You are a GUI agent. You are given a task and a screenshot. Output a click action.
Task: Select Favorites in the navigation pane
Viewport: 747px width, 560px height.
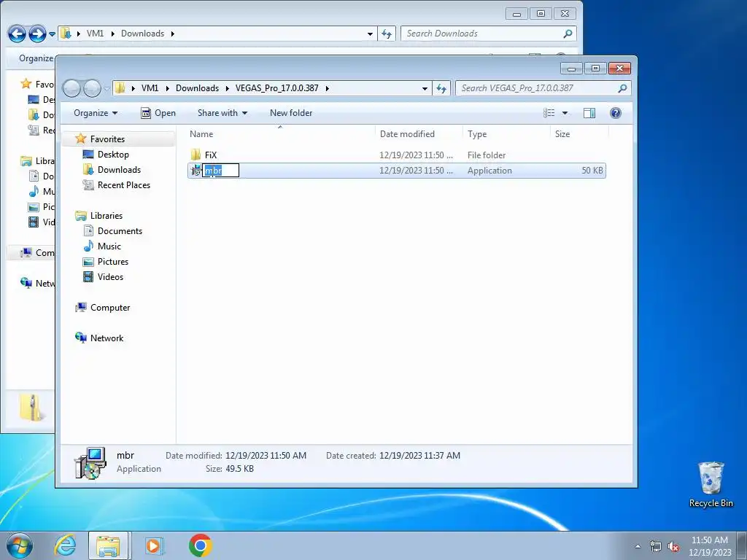(107, 139)
